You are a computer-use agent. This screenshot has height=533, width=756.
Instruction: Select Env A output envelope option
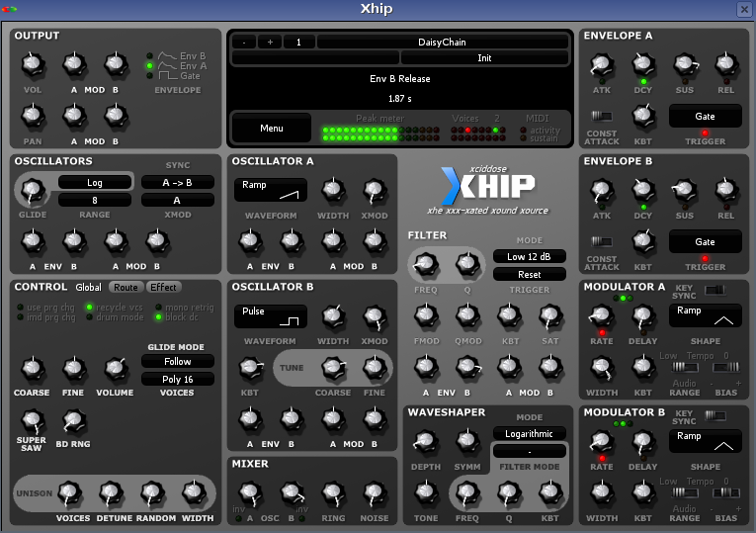pyautogui.click(x=178, y=66)
